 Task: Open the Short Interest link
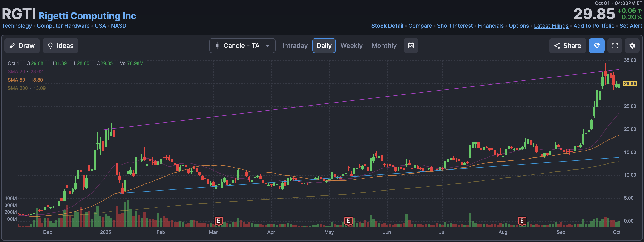[x=455, y=26]
